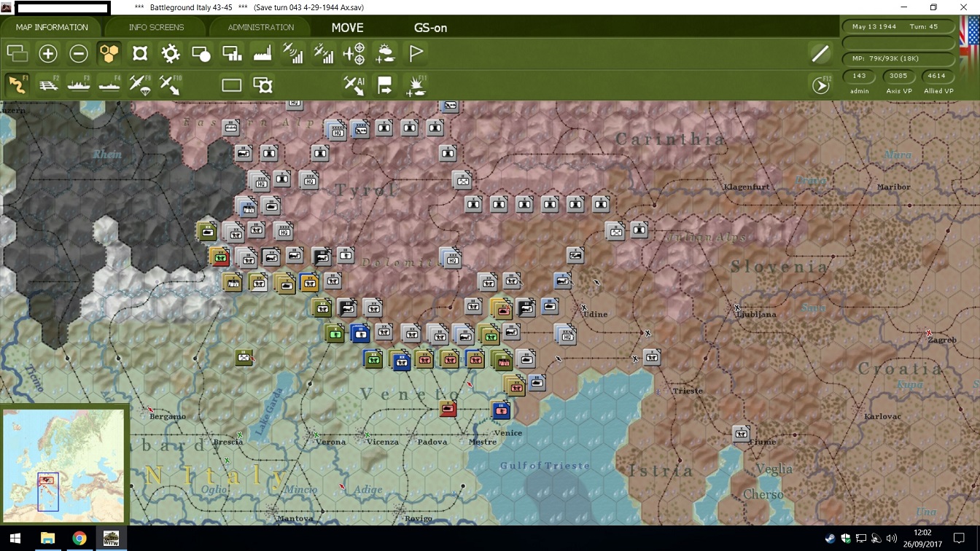Open the Steam tray icon

click(x=830, y=539)
